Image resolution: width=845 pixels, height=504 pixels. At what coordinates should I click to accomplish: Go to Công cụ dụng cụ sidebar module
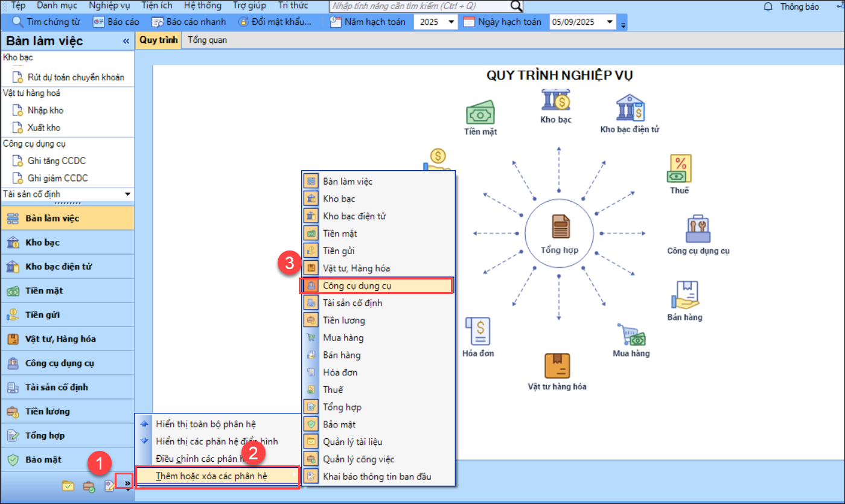pyautogui.click(x=68, y=363)
